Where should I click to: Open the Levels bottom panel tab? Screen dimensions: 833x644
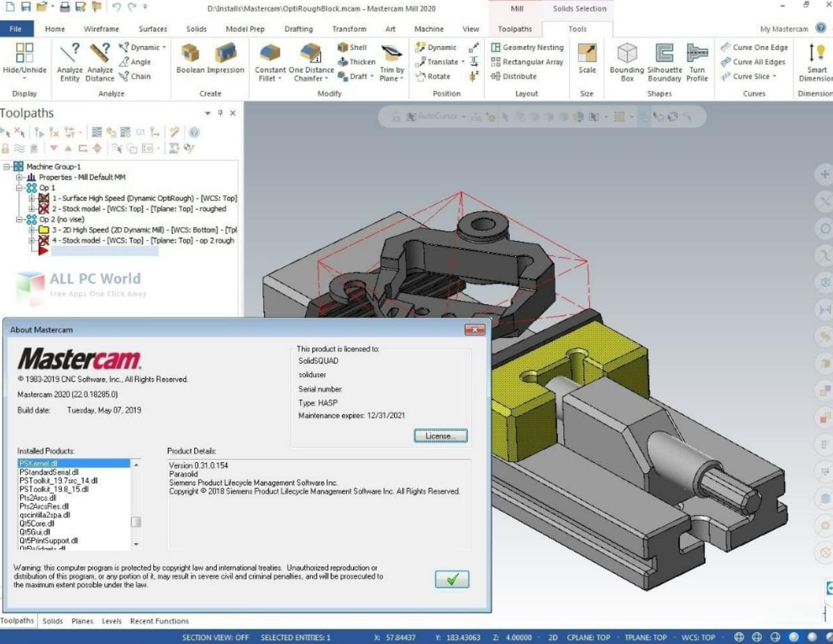coord(111,621)
